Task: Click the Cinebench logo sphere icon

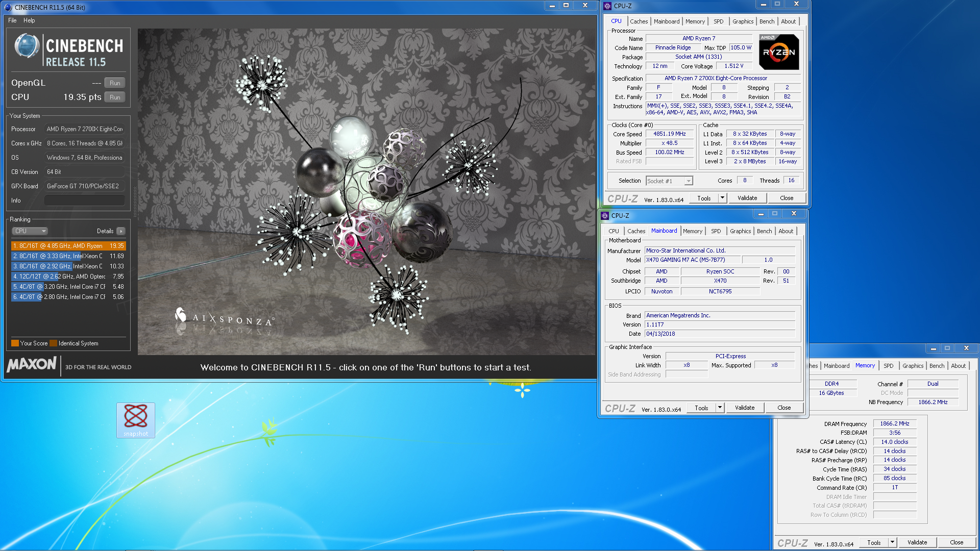Action: 27,46
